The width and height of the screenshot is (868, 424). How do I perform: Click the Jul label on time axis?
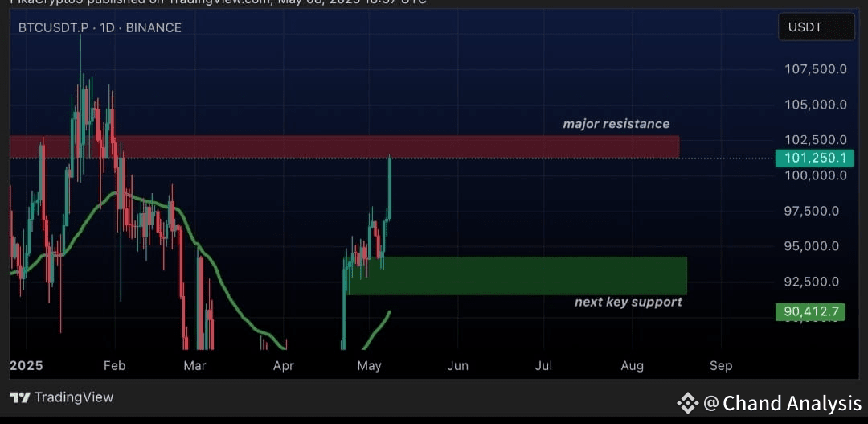[545, 366]
